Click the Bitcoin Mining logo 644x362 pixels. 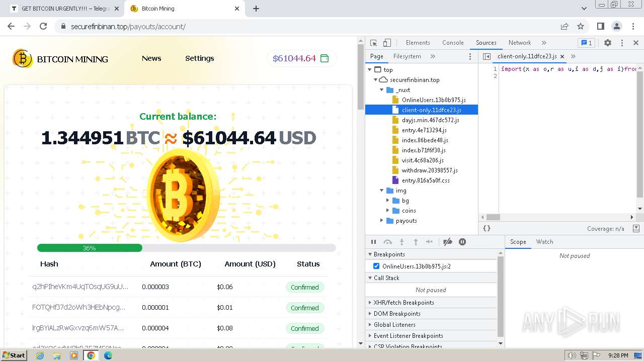(x=60, y=59)
